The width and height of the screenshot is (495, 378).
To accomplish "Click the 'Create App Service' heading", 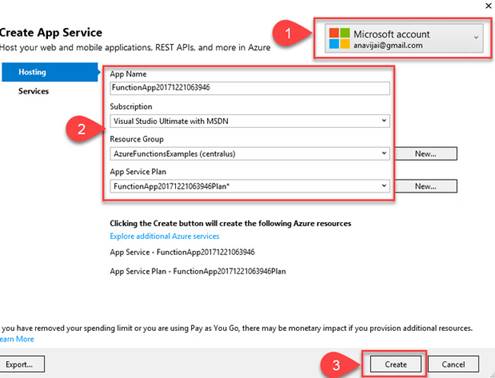I will (51, 33).
